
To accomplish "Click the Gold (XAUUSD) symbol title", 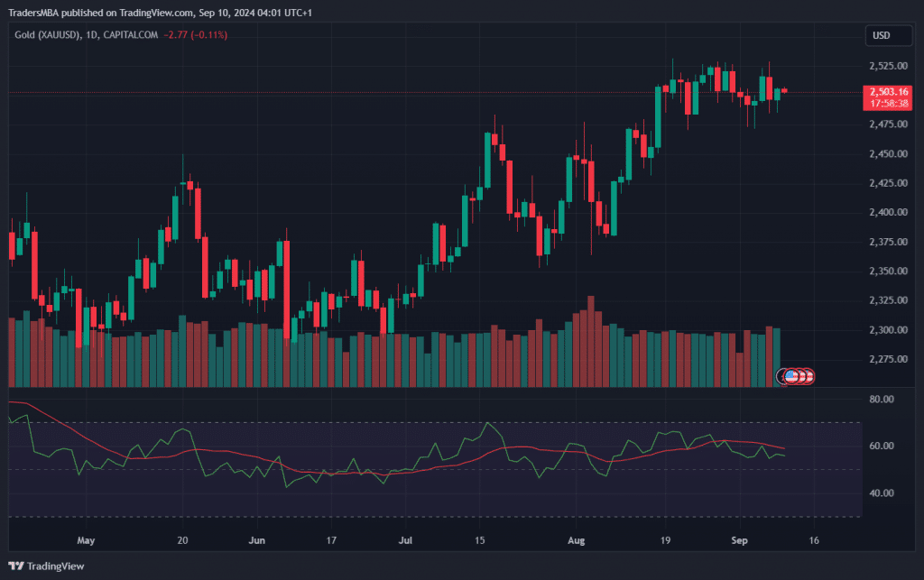I will [x=45, y=35].
